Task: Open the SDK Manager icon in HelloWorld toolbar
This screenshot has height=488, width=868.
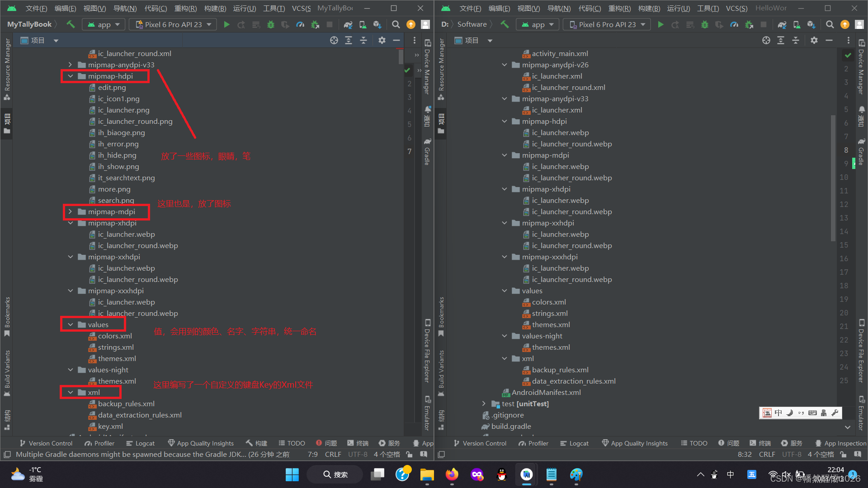Action: pyautogui.click(x=811, y=24)
